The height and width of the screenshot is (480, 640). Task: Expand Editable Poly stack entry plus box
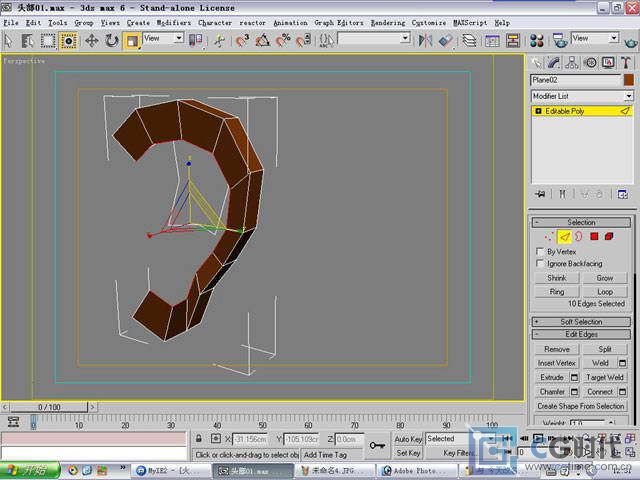click(x=538, y=111)
